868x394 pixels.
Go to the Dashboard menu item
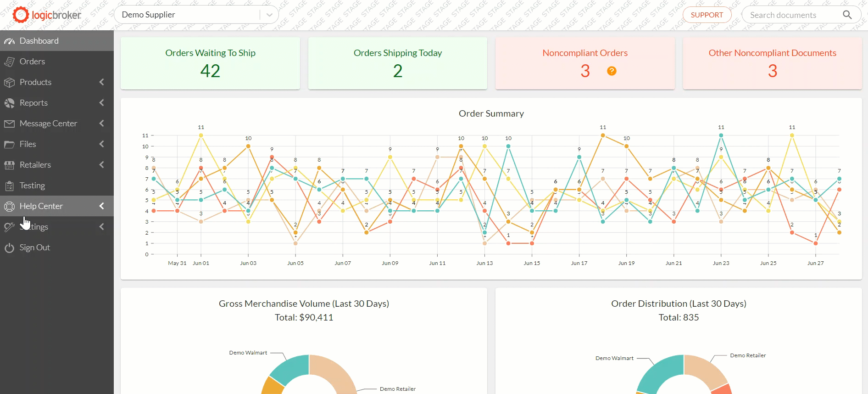coord(39,41)
